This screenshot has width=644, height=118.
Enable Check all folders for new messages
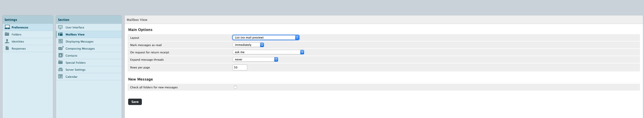click(x=235, y=87)
